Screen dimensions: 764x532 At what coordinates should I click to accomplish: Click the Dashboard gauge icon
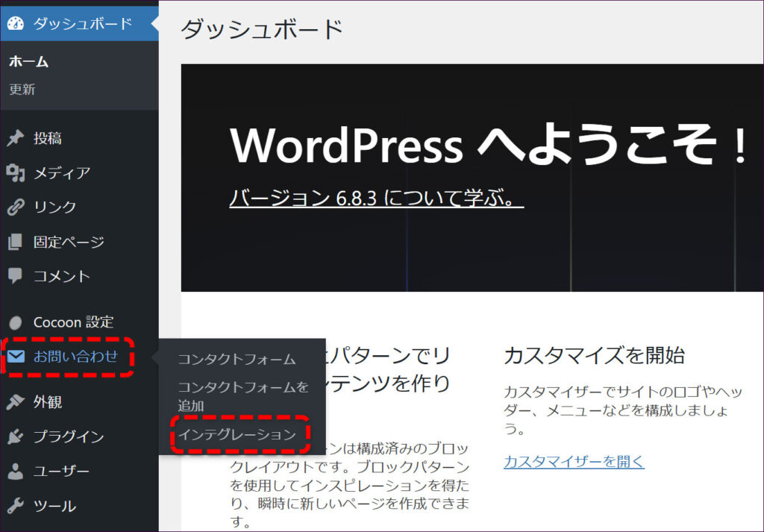[16, 24]
